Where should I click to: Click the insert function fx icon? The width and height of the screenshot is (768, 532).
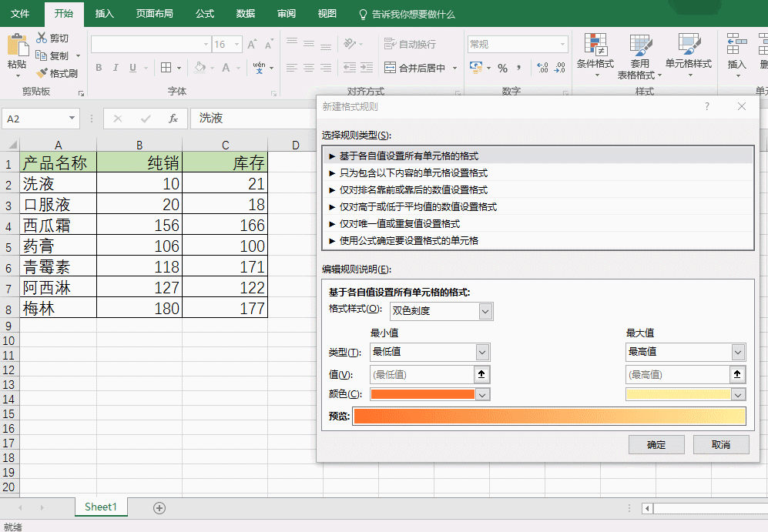pos(173,119)
